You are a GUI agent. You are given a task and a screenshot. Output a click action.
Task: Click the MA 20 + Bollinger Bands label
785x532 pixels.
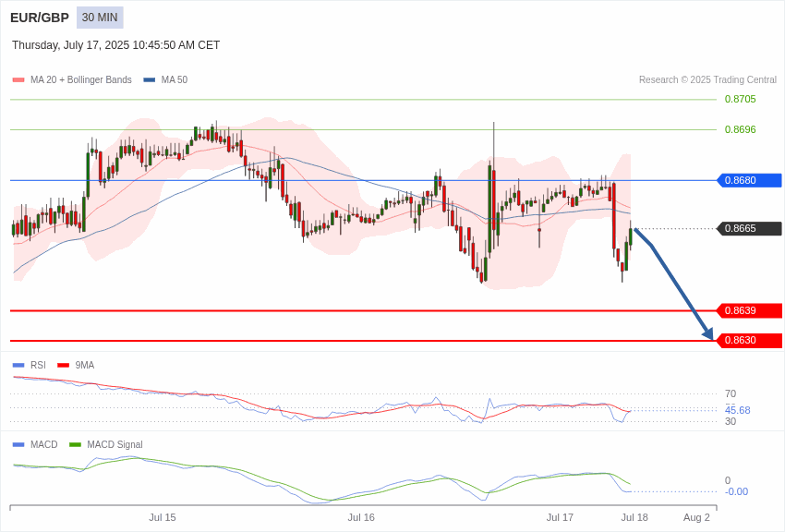click(x=81, y=80)
